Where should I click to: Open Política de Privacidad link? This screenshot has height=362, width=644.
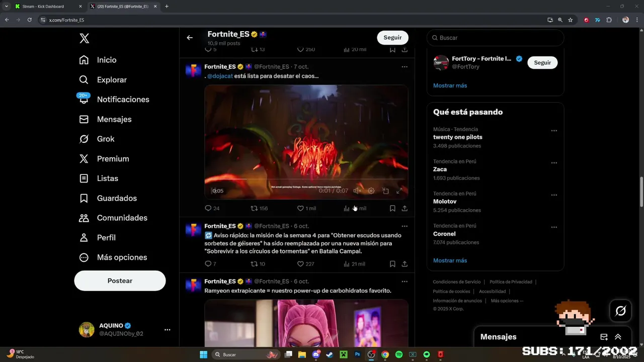[x=511, y=282]
